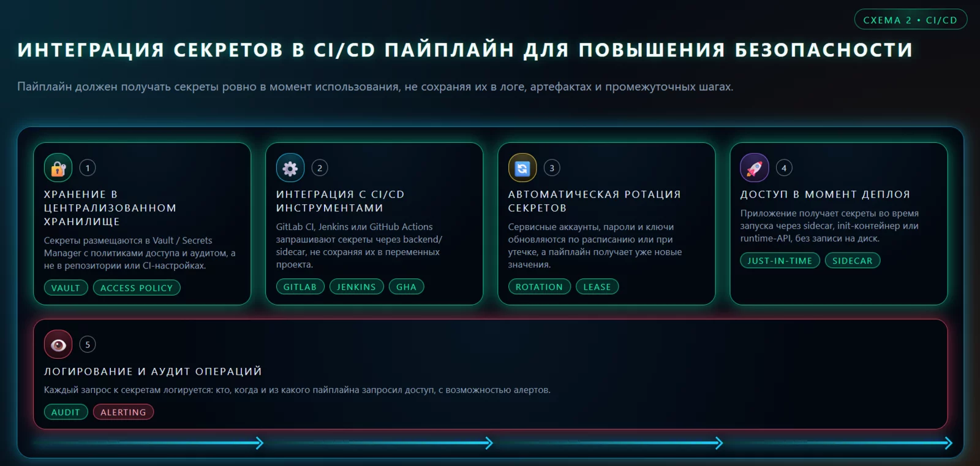Select the GITLAB tag
The image size is (980, 466).
(x=300, y=287)
